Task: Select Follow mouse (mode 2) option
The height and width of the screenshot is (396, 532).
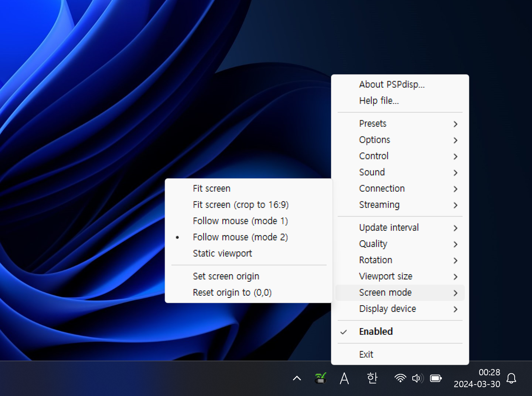Action: tap(249, 237)
